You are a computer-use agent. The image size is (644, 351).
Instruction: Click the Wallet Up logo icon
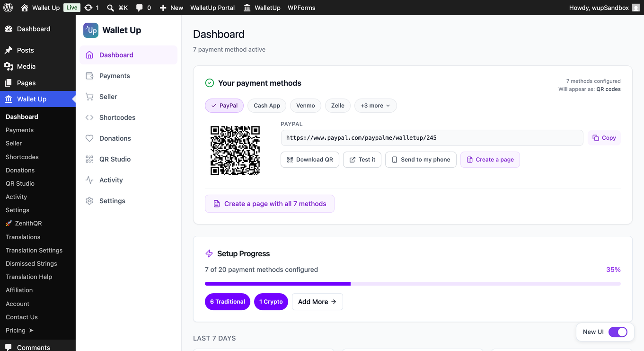pos(91,30)
